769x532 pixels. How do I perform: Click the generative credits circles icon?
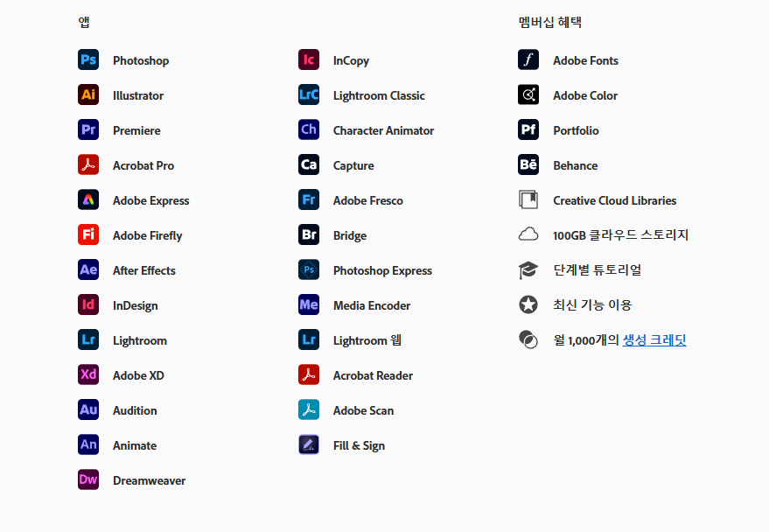tap(528, 339)
